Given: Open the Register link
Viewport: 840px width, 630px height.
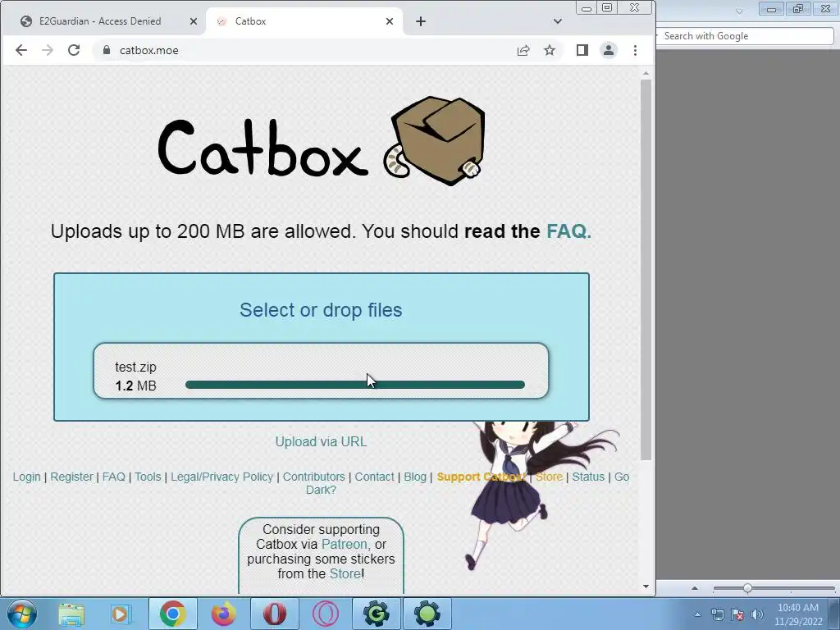Looking at the screenshot, I should (x=72, y=477).
